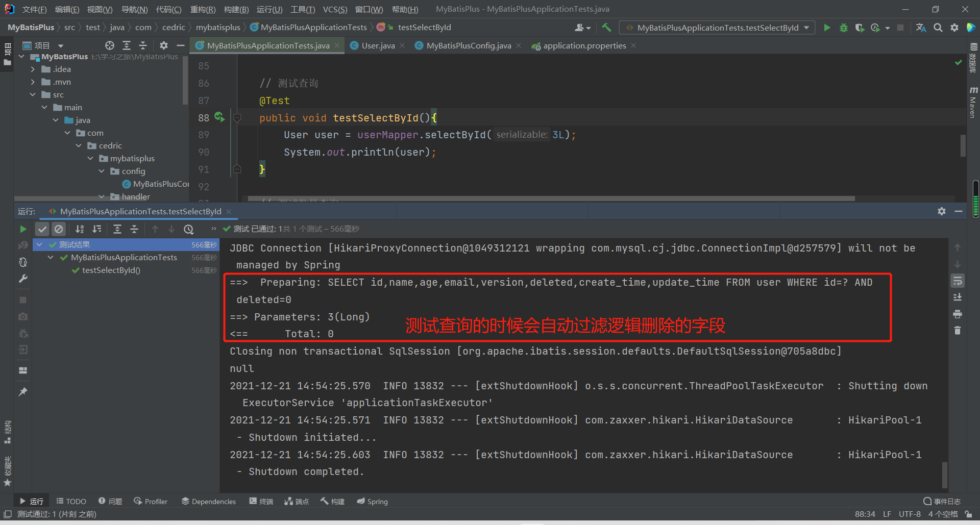
Task: Open the translate icon in the toolbar
Action: (x=921, y=28)
